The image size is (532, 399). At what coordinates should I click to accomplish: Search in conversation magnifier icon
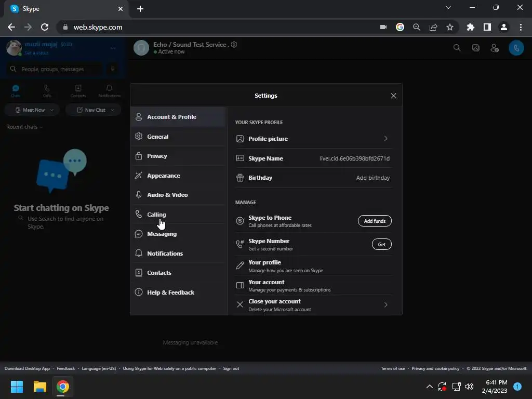point(457,48)
